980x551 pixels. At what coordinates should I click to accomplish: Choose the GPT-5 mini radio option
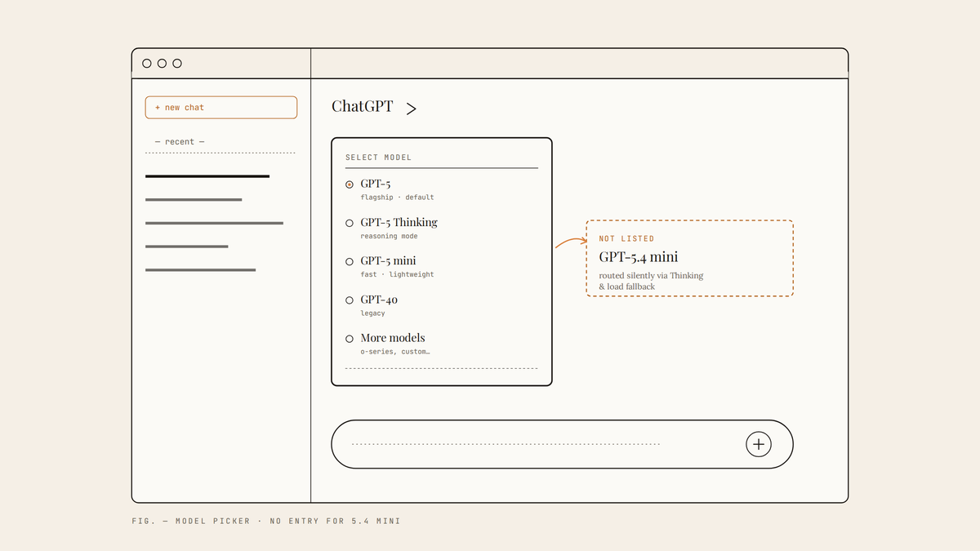click(x=350, y=261)
